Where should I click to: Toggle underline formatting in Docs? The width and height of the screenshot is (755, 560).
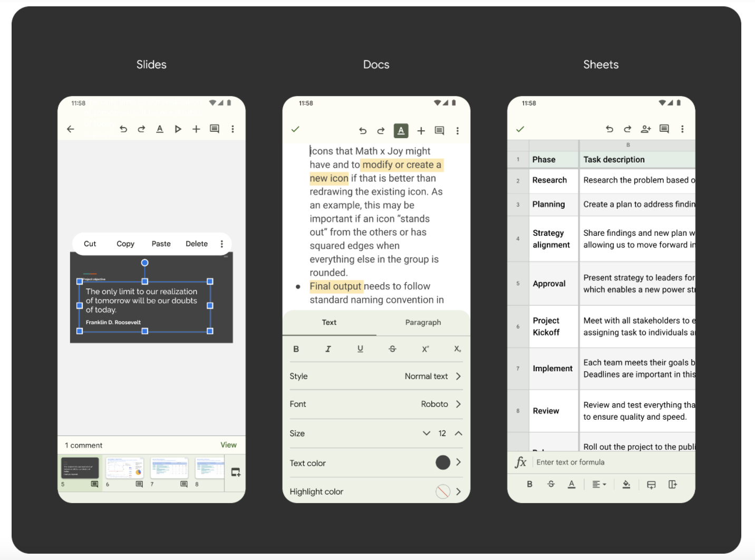360,349
